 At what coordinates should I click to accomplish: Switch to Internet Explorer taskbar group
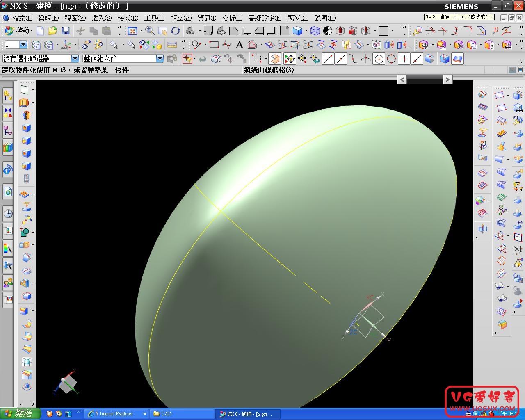tap(117, 414)
